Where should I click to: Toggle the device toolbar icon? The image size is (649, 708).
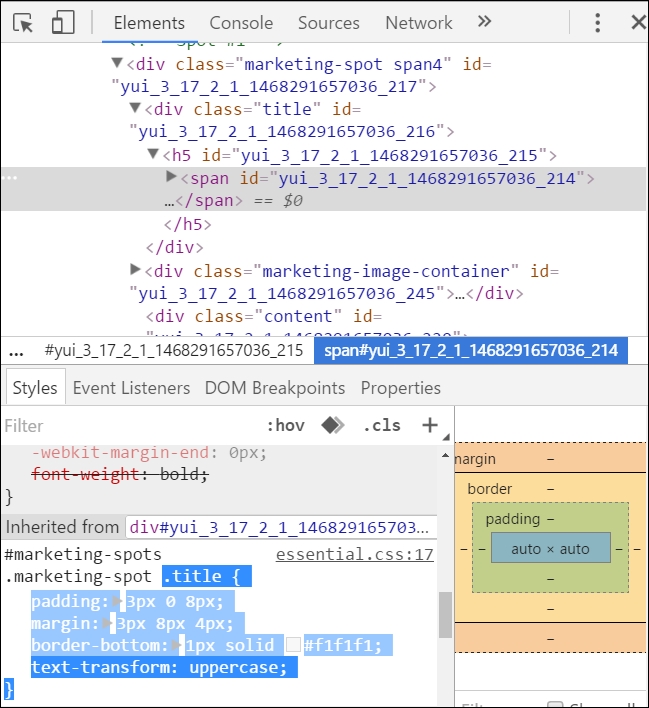tap(62, 22)
